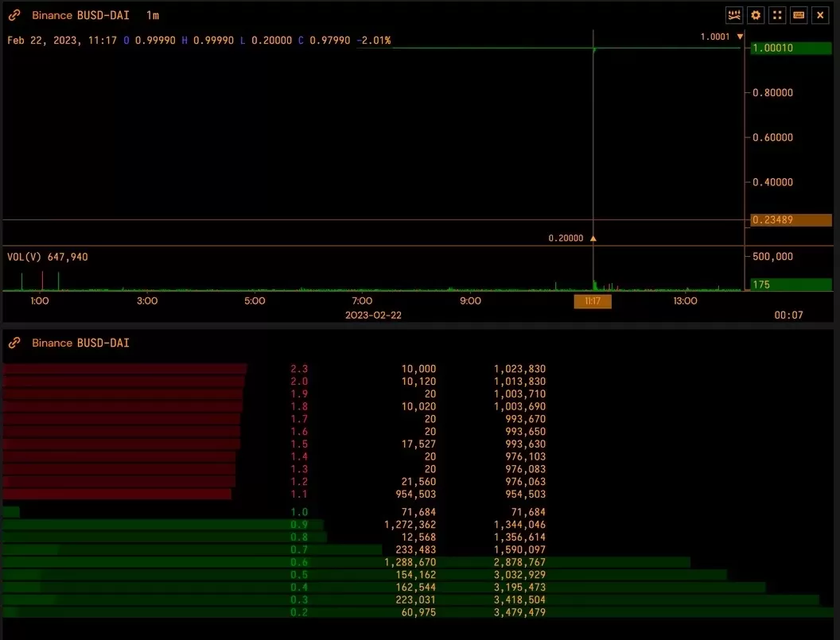Open chart settings gear

click(x=756, y=15)
